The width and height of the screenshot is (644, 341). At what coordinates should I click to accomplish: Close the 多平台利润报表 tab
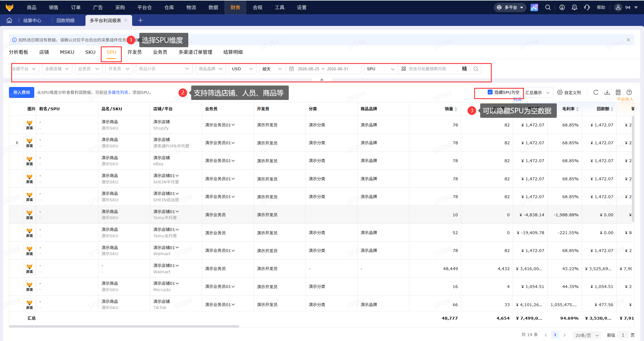coord(126,20)
